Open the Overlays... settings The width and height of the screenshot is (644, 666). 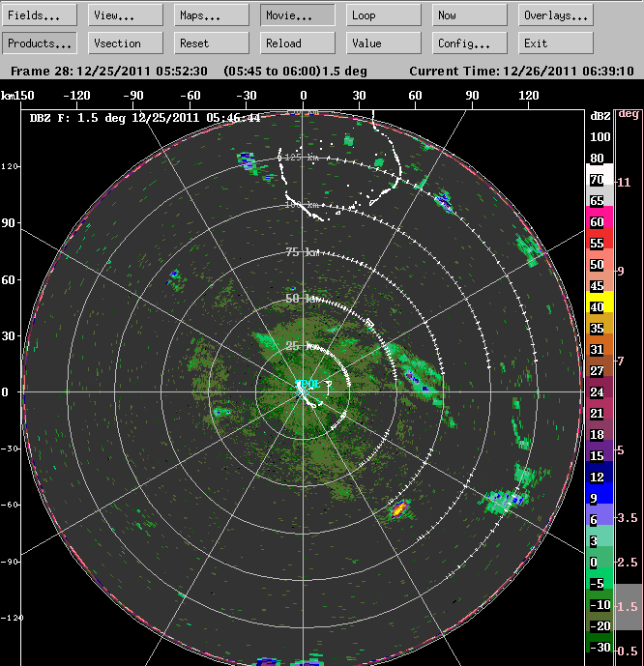click(x=556, y=15)
